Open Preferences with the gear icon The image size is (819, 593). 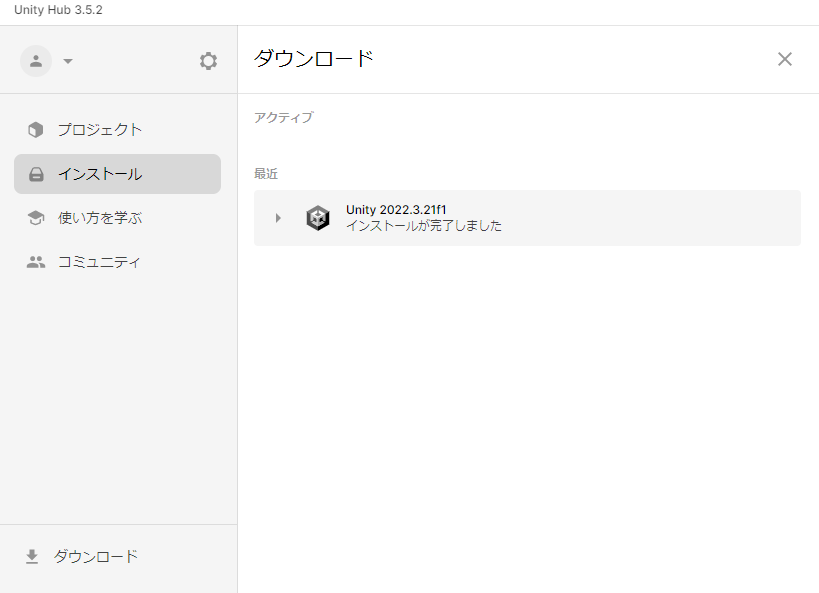[x=208, y=61]
